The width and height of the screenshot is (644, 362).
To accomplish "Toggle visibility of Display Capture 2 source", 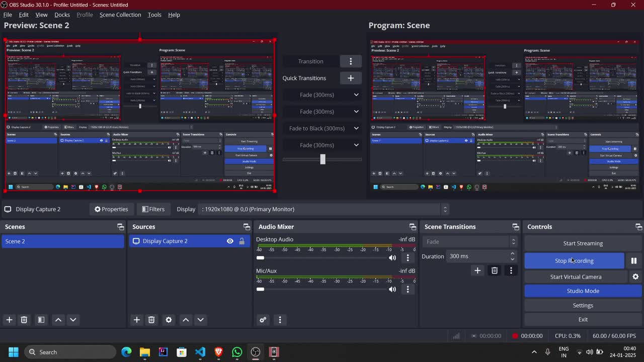I will pos(230,241).
